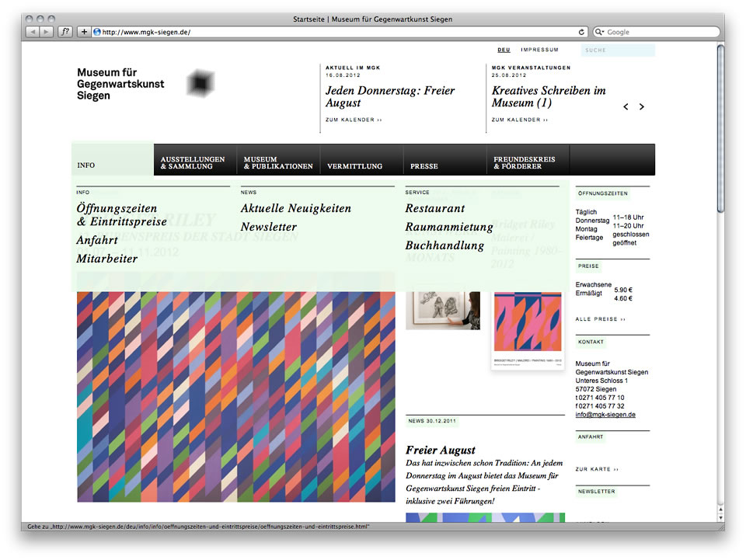Viewport: 746px width, 560px height.
Task: Open the Newsletter menu entry
Action: (269, 227)
